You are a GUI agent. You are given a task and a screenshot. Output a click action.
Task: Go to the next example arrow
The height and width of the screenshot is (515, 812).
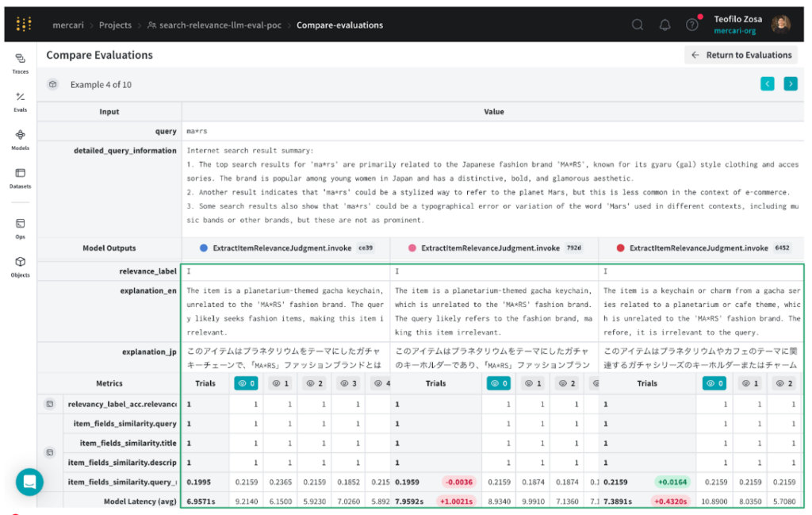click(x=790, y=84)
